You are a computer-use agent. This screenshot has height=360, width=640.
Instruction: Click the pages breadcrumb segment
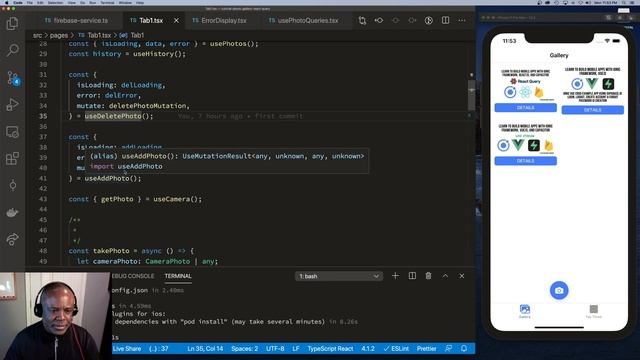pos(59,36)
